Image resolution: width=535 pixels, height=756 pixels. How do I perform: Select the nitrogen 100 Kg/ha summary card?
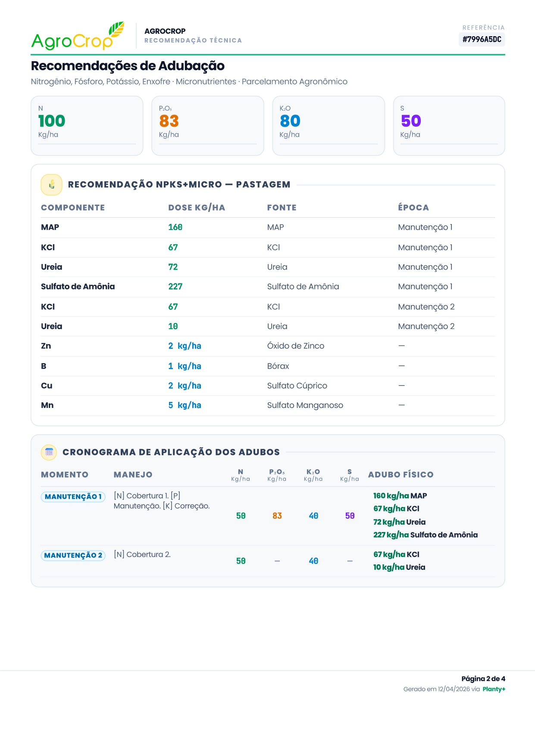[87, 125]
